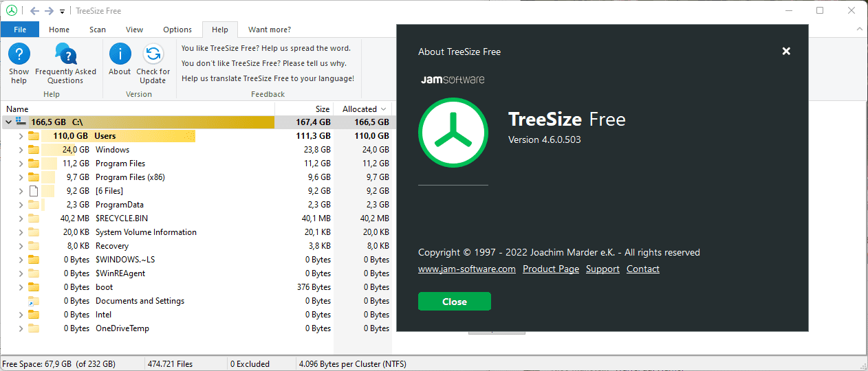Switch to the Options tab

177,30
